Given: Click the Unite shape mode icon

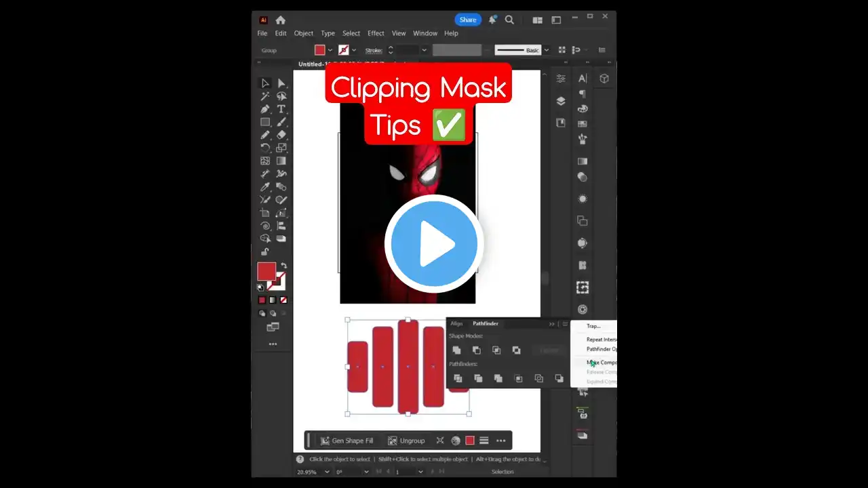Looking at the screenshot, I should pos(456,350).
